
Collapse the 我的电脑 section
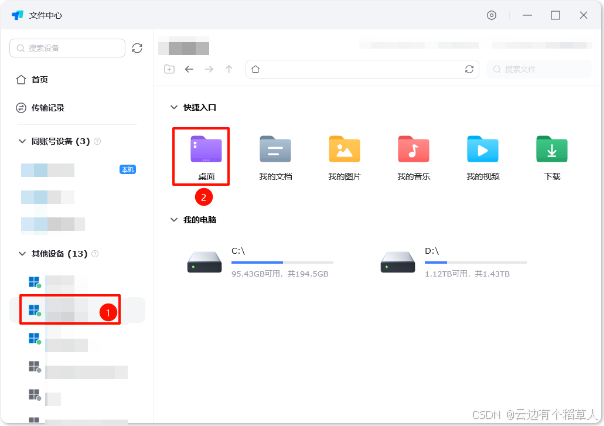(x=174, y=220)
